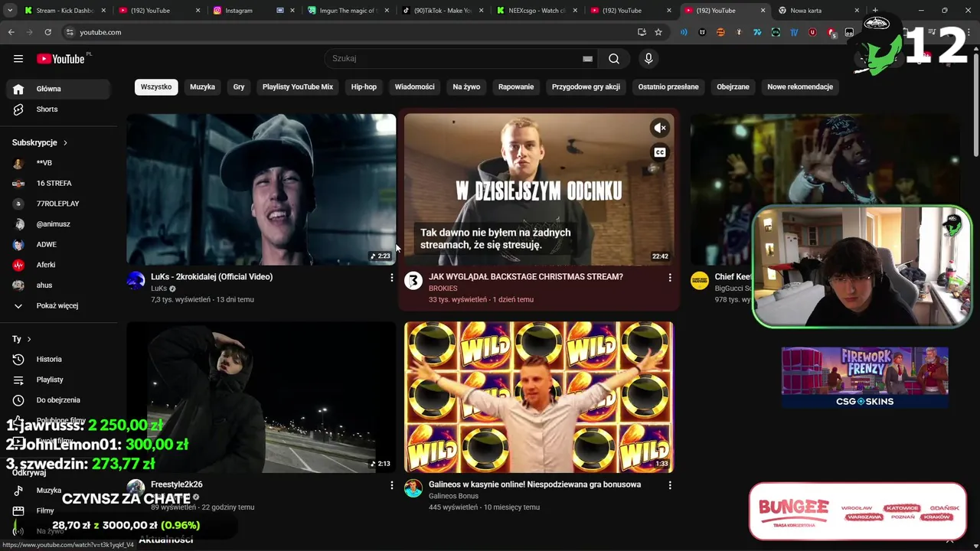Screen dimensions: 980x551
Task: Select Gry filter chip
Action: point(239,87)
